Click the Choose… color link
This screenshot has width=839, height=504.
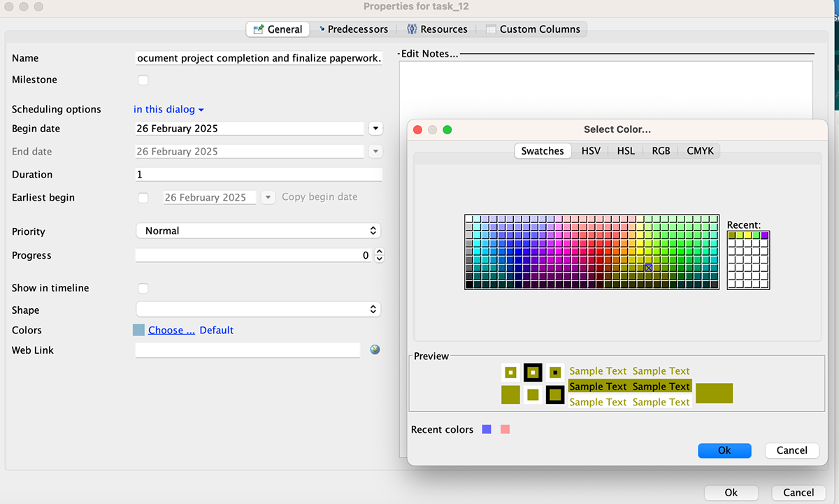[171, 330]
